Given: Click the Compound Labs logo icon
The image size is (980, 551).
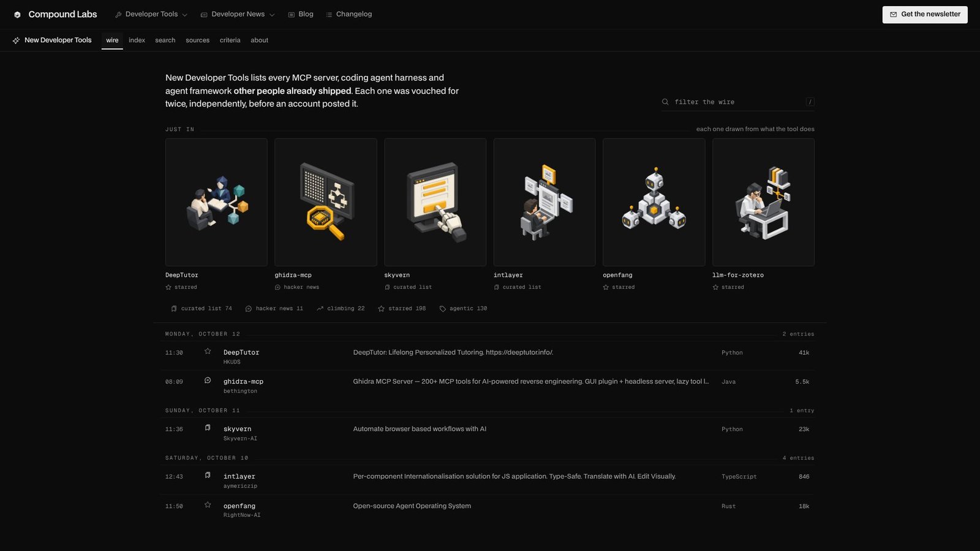Looking at the screenshot, I should pyautogui.click(x=17, y=15).
